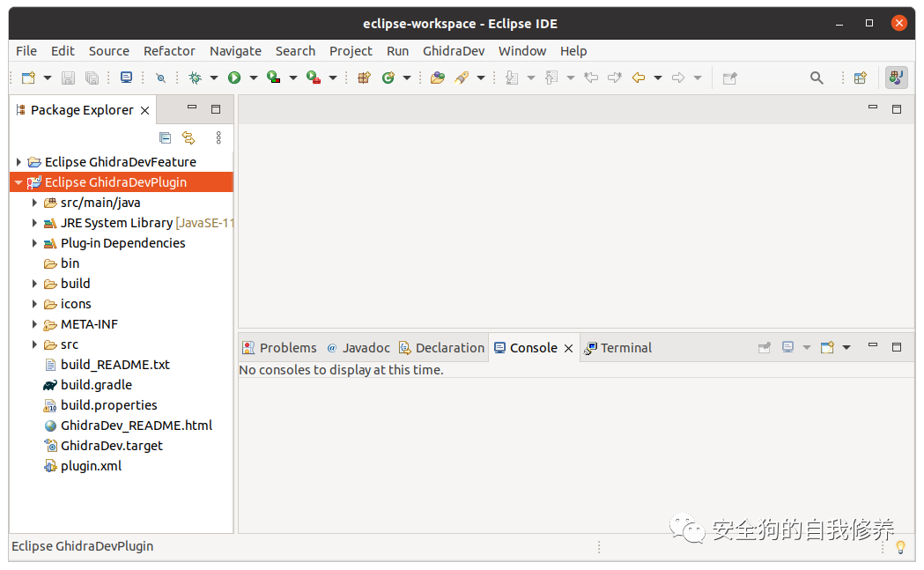This screenshot has width=924, height=570.
Task: Toggle Link with Editor in Package Explorer
Action: (x=188, y=138)
